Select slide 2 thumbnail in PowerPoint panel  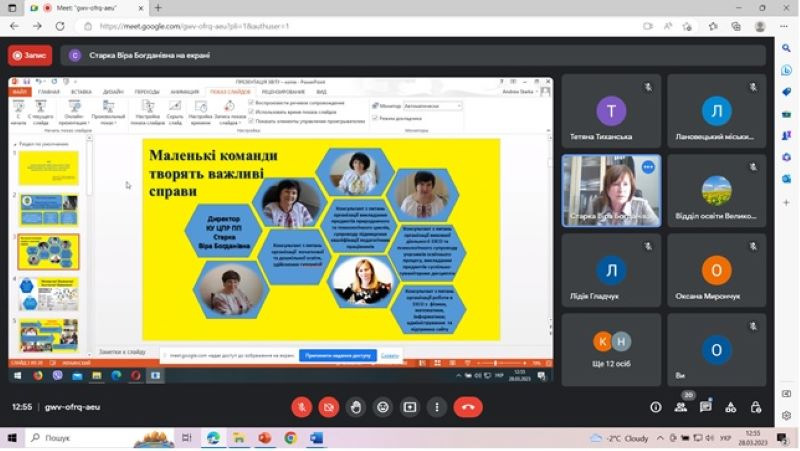pos(49,210)
